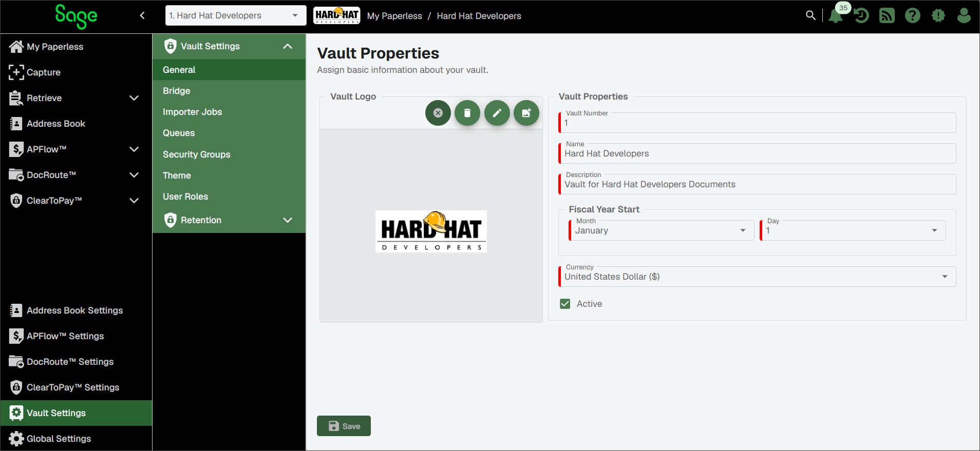Click the Sage logo
This screenshot has width=980, height=451.
point(76,16)
